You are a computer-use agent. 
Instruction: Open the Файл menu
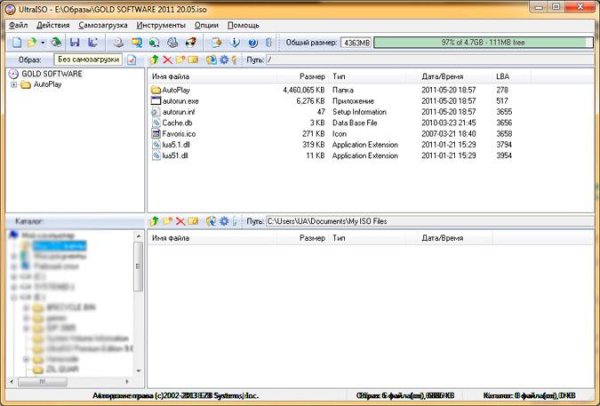[x=18, y=25]
